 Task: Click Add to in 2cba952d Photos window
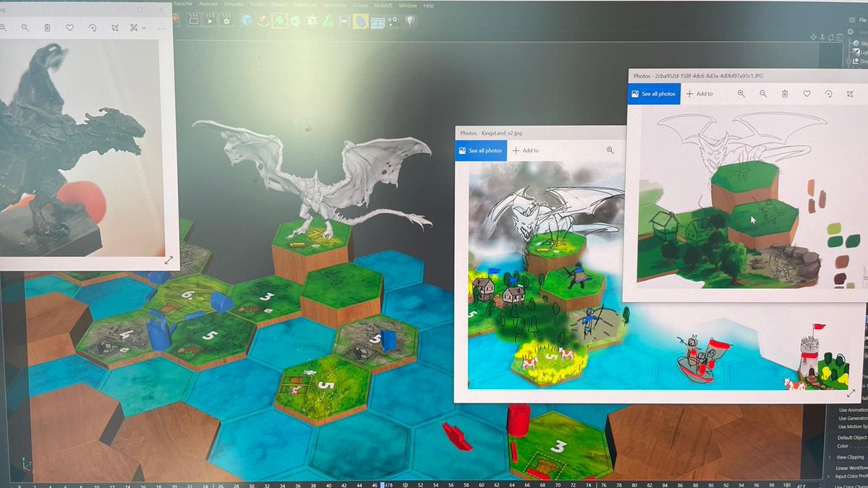[x=699, y=93]
